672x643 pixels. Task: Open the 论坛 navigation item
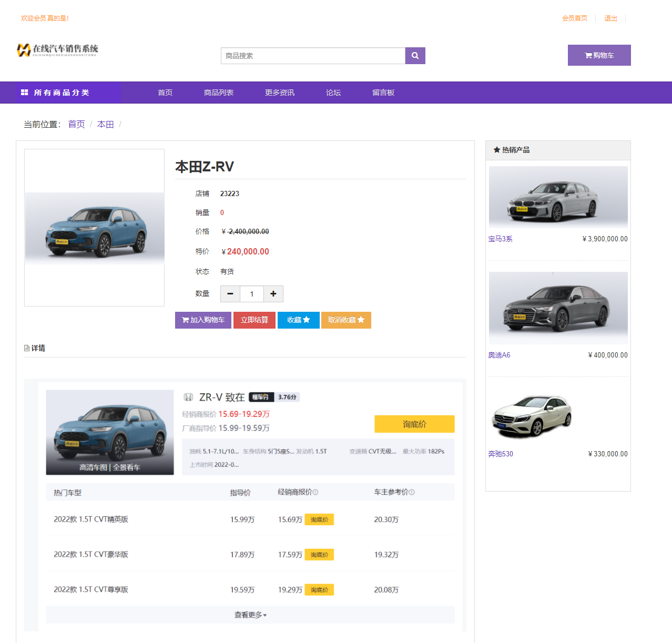point(333,93)
